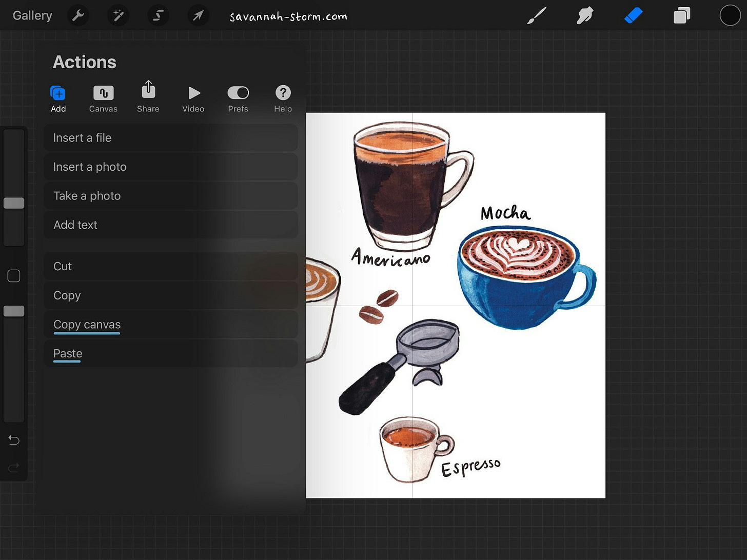Tap the Redo arrow in sidebar

point(14,467)
